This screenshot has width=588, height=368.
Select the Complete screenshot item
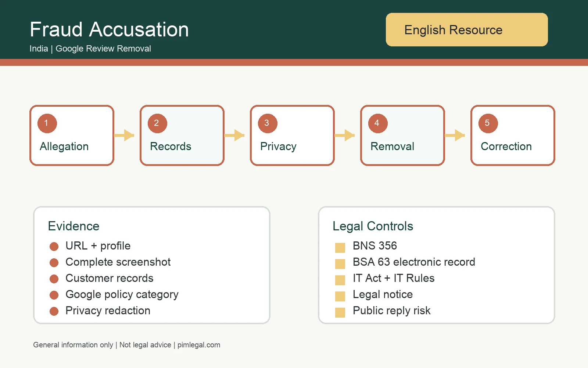118,262
